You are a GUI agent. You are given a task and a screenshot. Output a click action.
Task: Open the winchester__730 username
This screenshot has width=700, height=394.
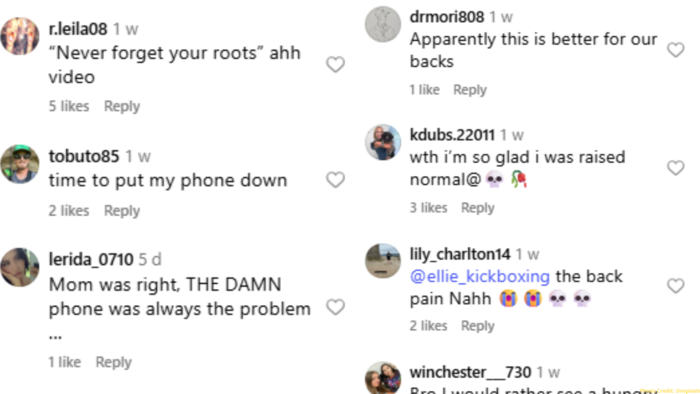click(x=470, y=372)
